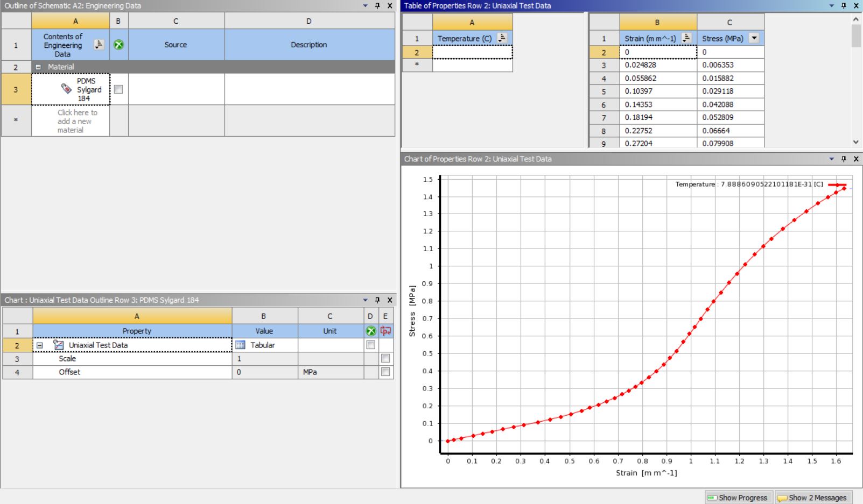The height and width of the screenshot is (504, 863).
Task: Open the Table of Properties panel dropdown arrow
Action: (x=831, y=6)
